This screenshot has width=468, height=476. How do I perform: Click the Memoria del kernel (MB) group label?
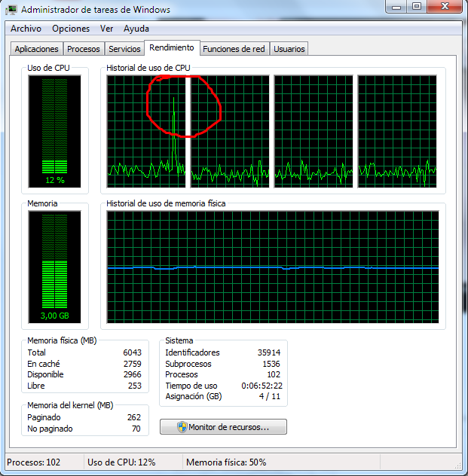(70, 405)
